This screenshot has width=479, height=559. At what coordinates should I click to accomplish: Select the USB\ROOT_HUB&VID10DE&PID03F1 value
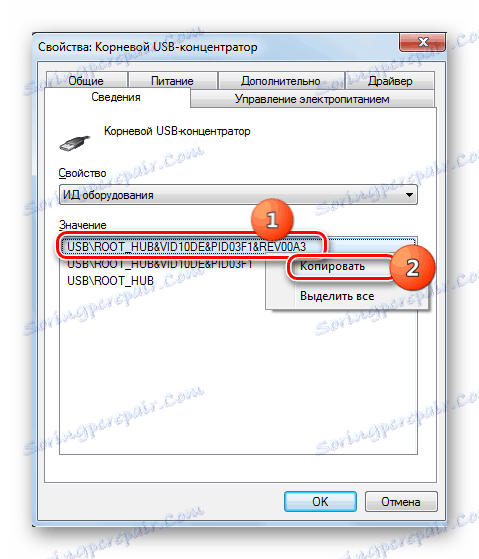160,264
